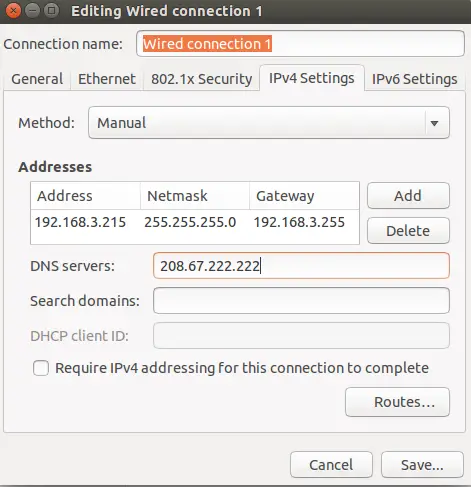Switch to the General tab
Image resolution: width=471 pixels, height=487 pixels.
pyautogui.click(x=37, y=79)
